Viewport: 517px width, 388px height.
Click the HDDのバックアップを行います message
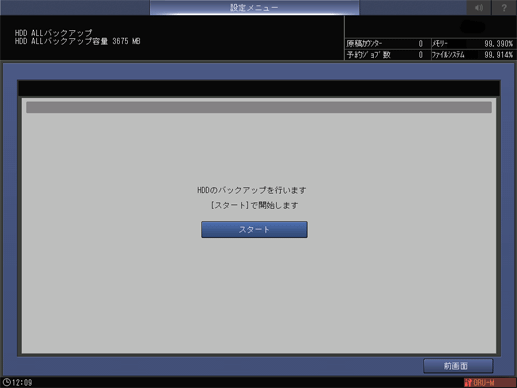(x=252, y=190)
